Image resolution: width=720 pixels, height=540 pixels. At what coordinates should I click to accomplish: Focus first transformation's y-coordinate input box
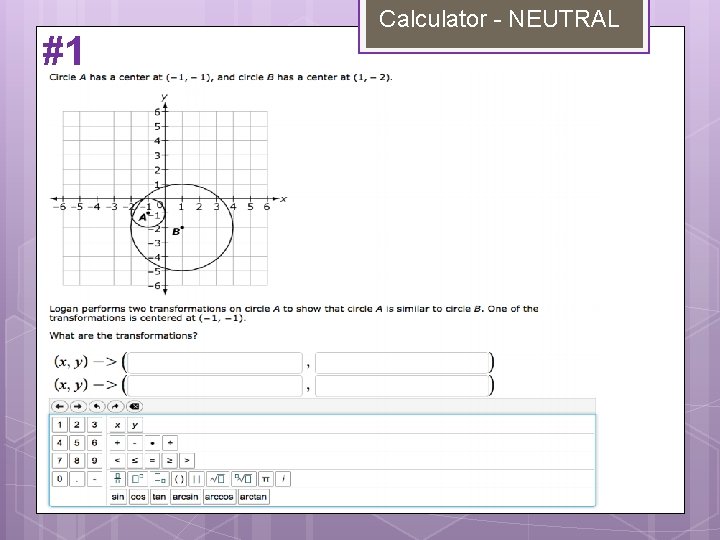pyautogui.click(x=402, y=363)
